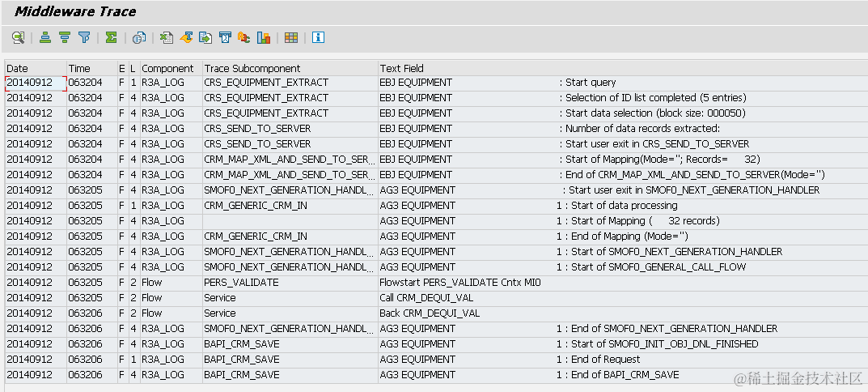
Task: Click '1 : End of BAPI_CRM_SAVE' text
Action: [x=618, y=375]
